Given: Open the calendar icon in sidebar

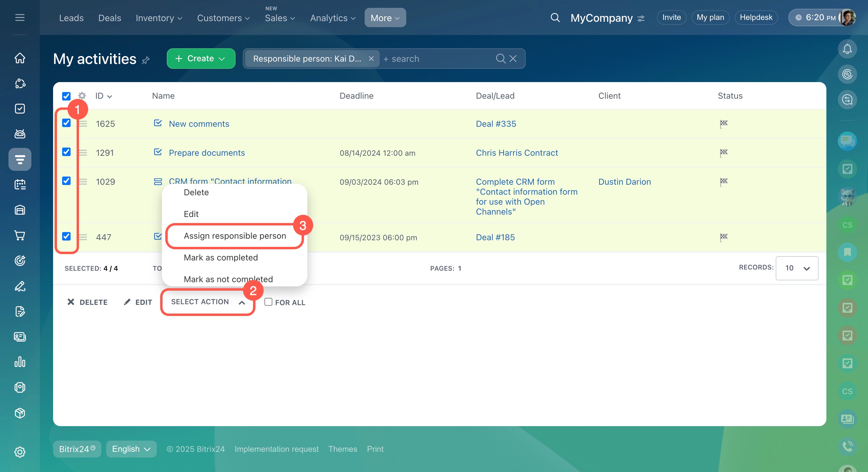Looking at the screenshot, I should pyautogui.click(x=20, y=184).
